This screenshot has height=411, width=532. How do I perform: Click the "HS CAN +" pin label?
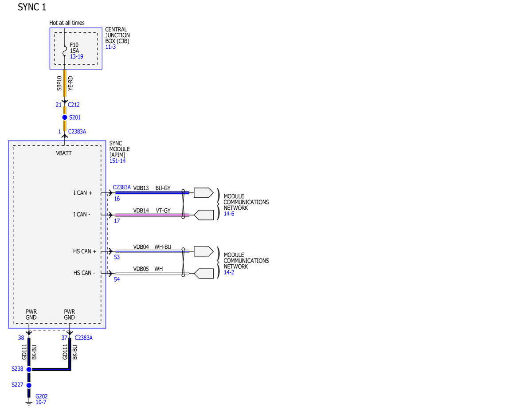tap(85, 251)
